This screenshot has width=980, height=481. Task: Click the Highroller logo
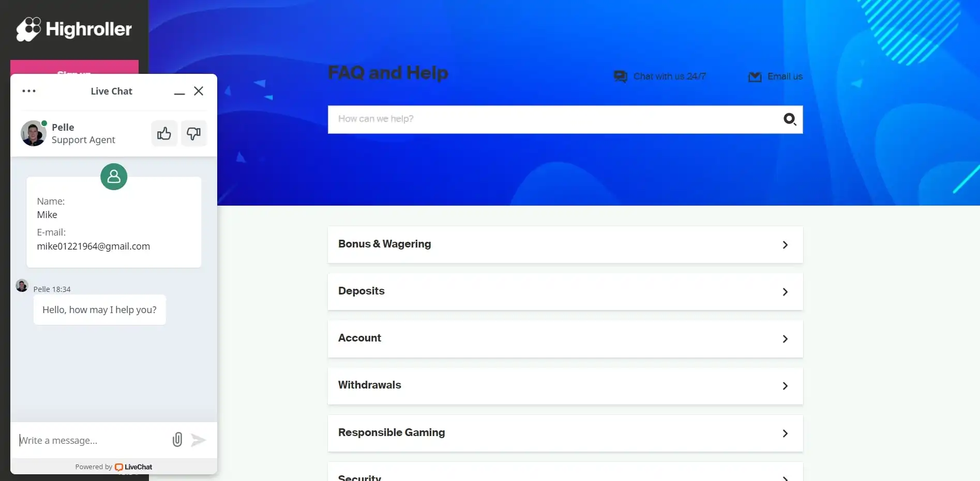pyautogui.click(x=74, y=29)
